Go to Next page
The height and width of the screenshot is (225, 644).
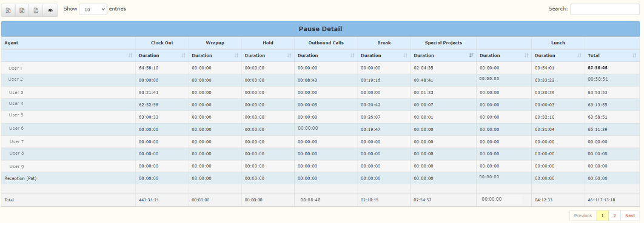coord(630,215)
